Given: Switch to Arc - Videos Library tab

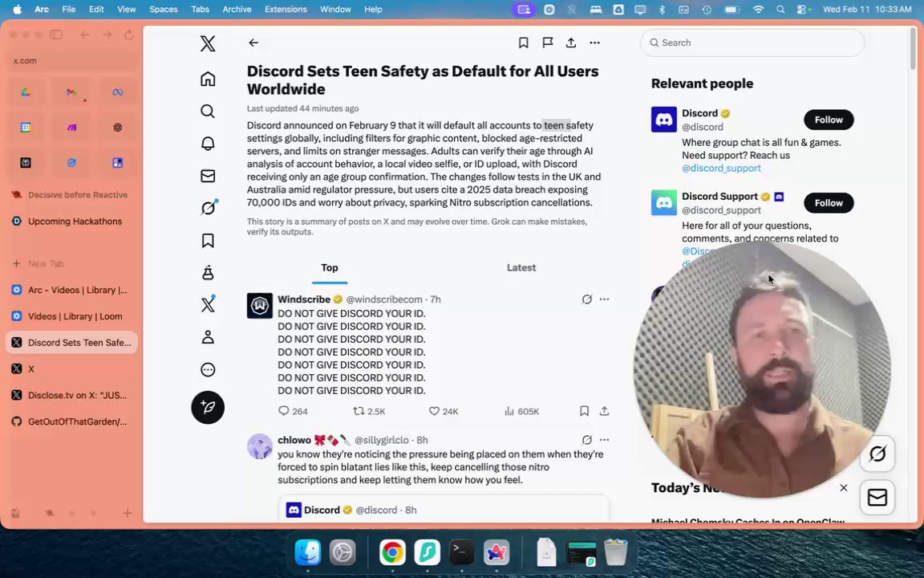Looking at the screenshot, I should (71, 290).
